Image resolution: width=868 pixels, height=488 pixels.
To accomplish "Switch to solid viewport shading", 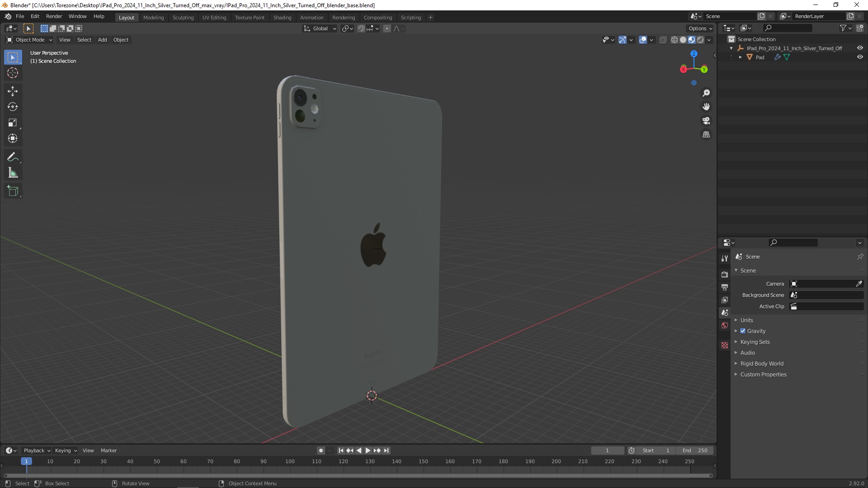I will (683, 40).
